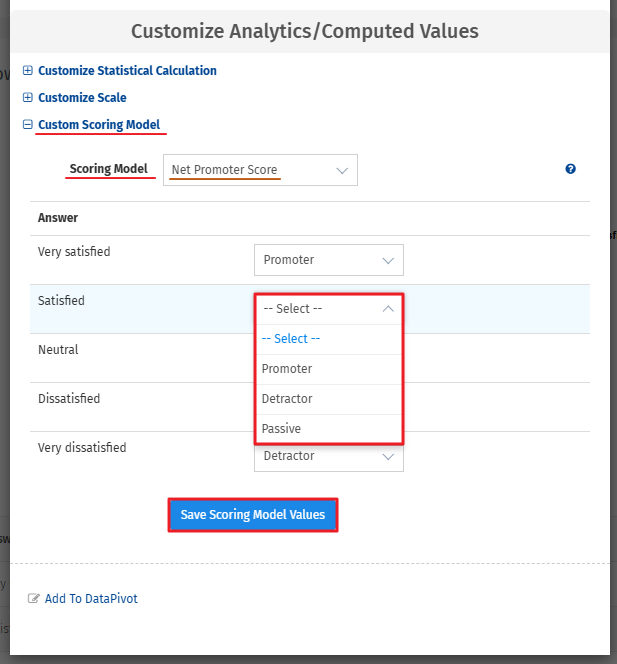Expand Customize Statistical Calculation plus icon

[x=28, y=71]
